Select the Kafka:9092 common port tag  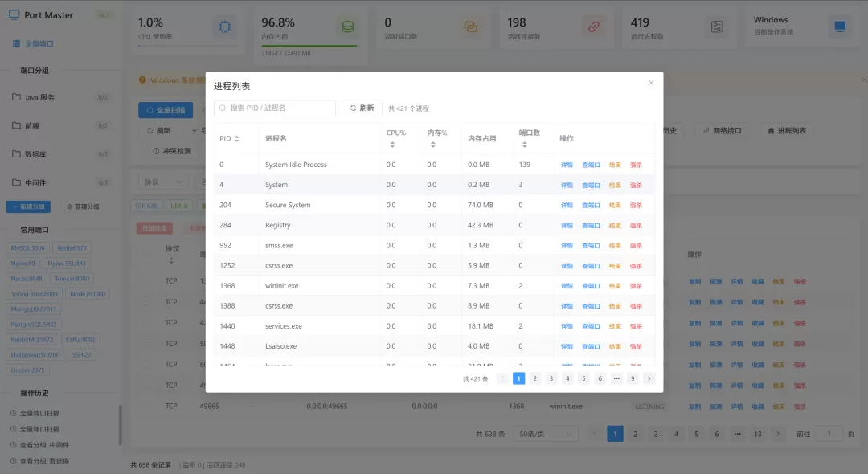80,340
